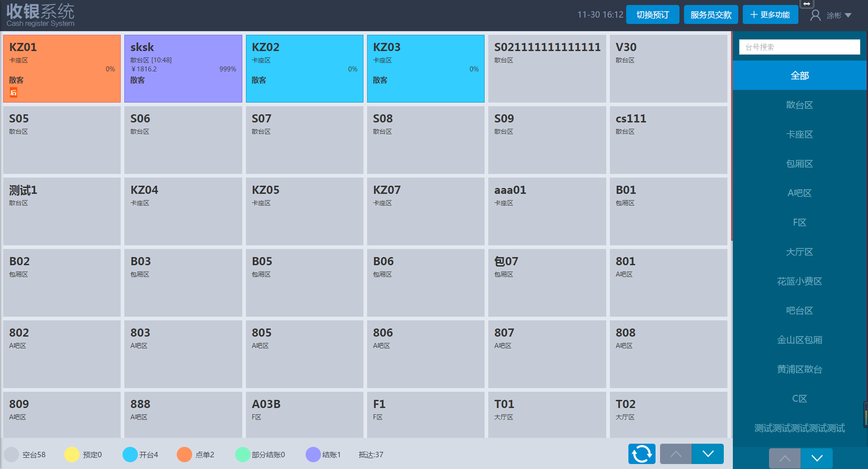Open the S02111111111111 table card
Viewport: 868px width, 469px height.
point(547,69)
